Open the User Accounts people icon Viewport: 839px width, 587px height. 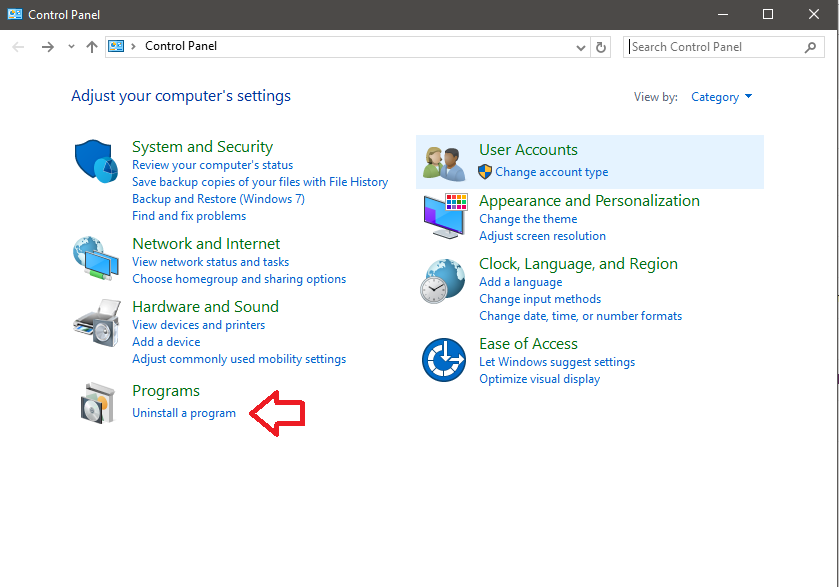pos(444,163)
